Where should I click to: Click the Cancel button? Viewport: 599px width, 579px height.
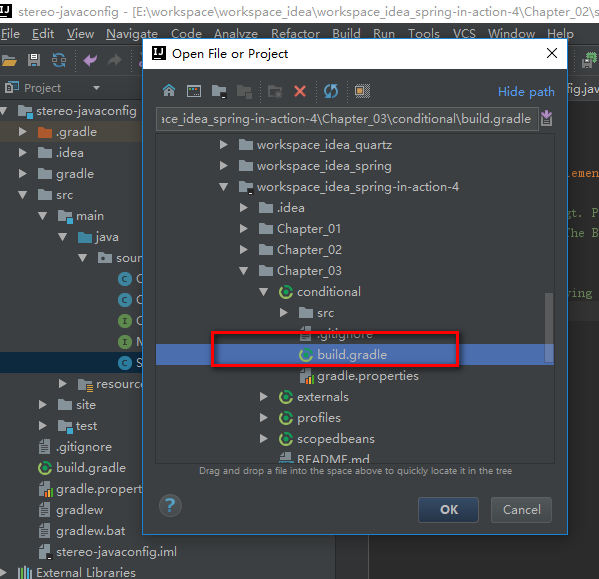[x=521, y=510]
